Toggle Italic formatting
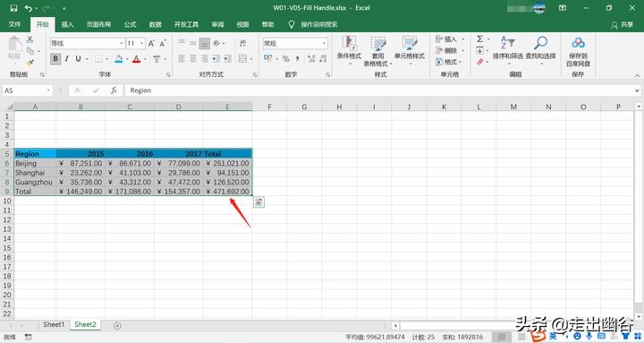 coord(66,59)
